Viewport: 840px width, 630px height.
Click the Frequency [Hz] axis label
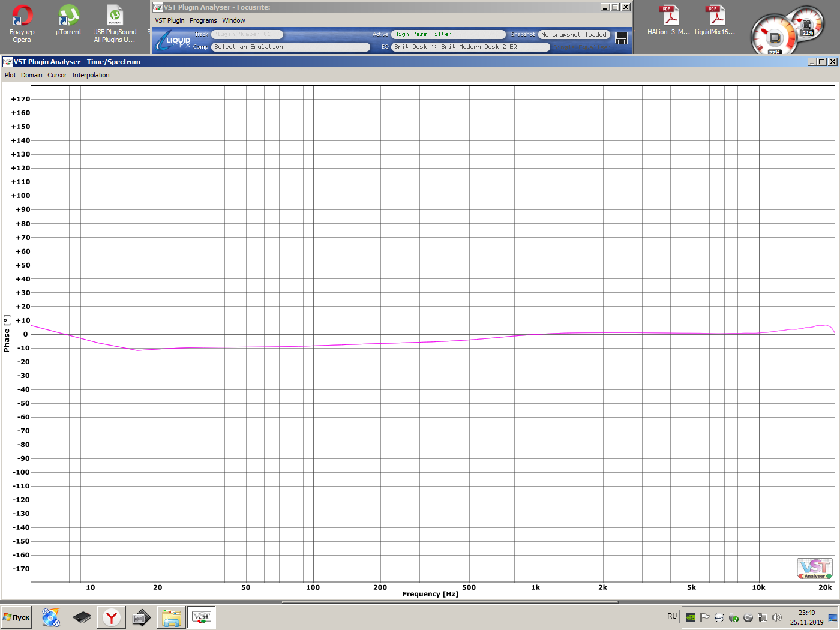pos(430,594)
